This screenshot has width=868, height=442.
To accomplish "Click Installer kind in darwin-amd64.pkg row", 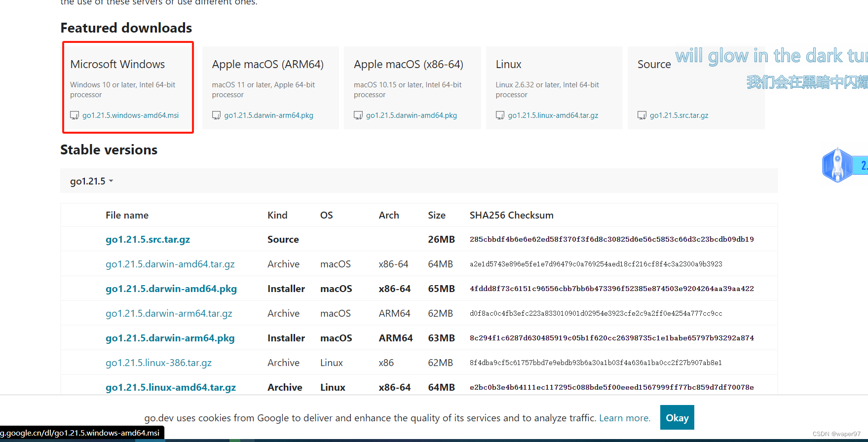I will point(286,289).
